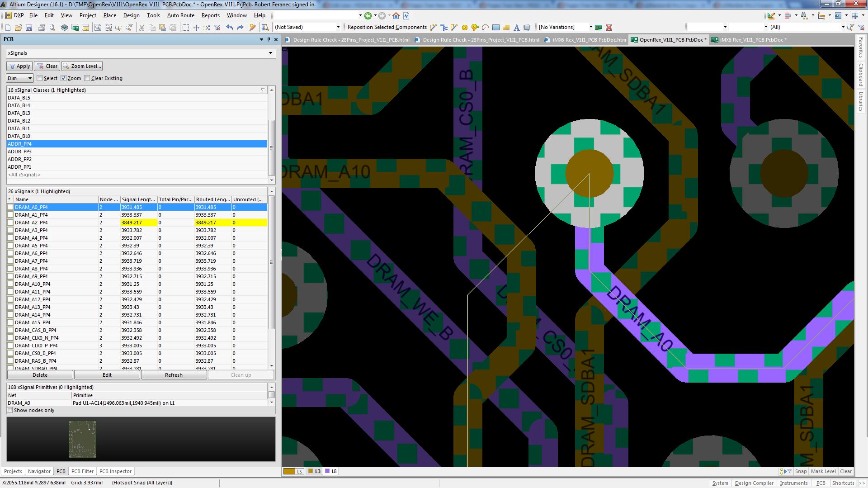The width and height of the screenshot is (868, 488).
Task: Click the Save document icon
Action: [x=28, y=28]
